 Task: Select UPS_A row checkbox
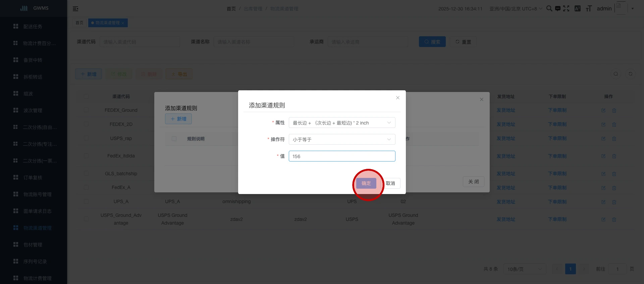pos(86,201)
